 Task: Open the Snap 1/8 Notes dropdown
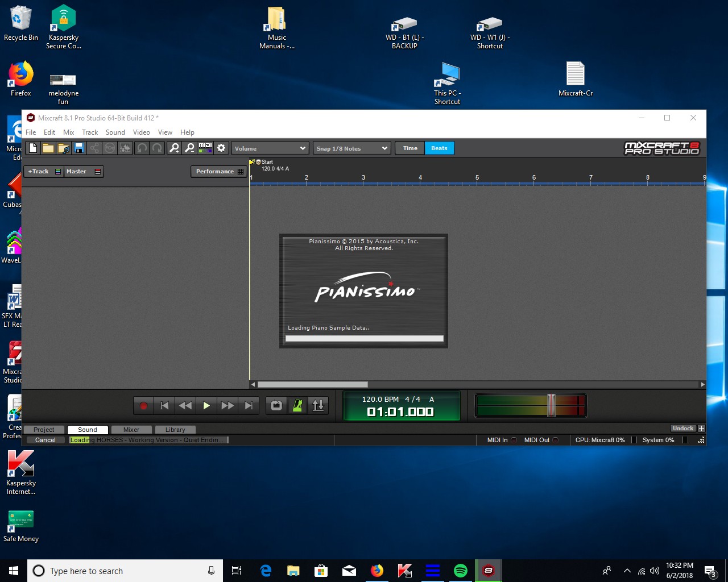click(352, 148)
